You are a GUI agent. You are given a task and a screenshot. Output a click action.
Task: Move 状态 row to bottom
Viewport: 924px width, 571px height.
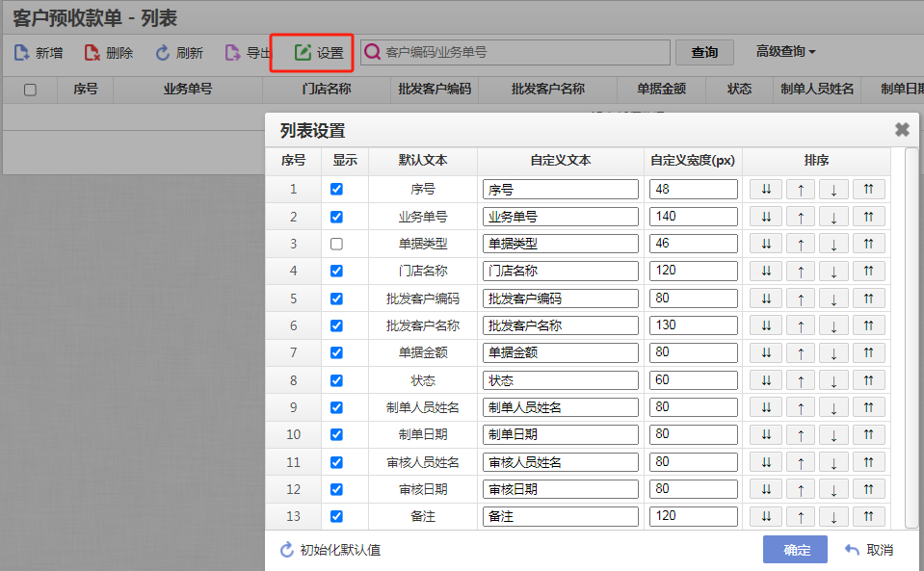click(x=765, y=380)
